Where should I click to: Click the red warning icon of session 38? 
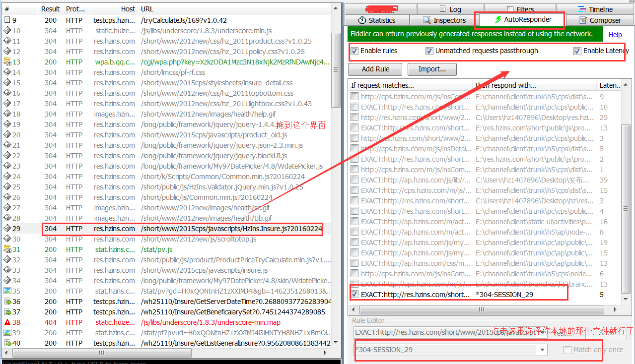[x=7, y=322]
